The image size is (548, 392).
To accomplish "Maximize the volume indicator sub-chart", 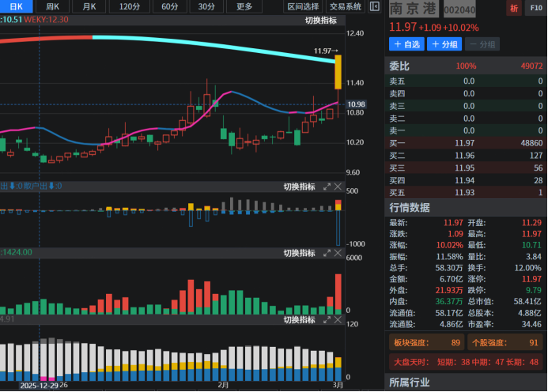I will tap(327, 253).
